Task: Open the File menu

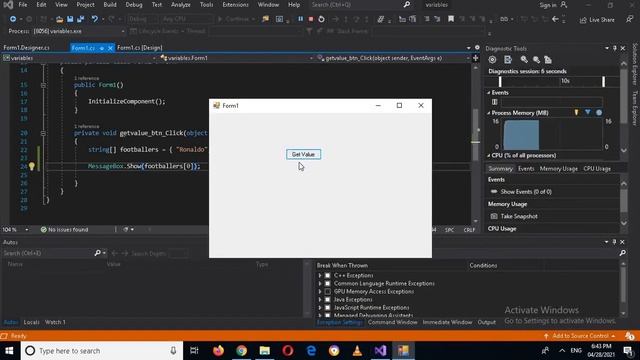Action: coord(23,4)
